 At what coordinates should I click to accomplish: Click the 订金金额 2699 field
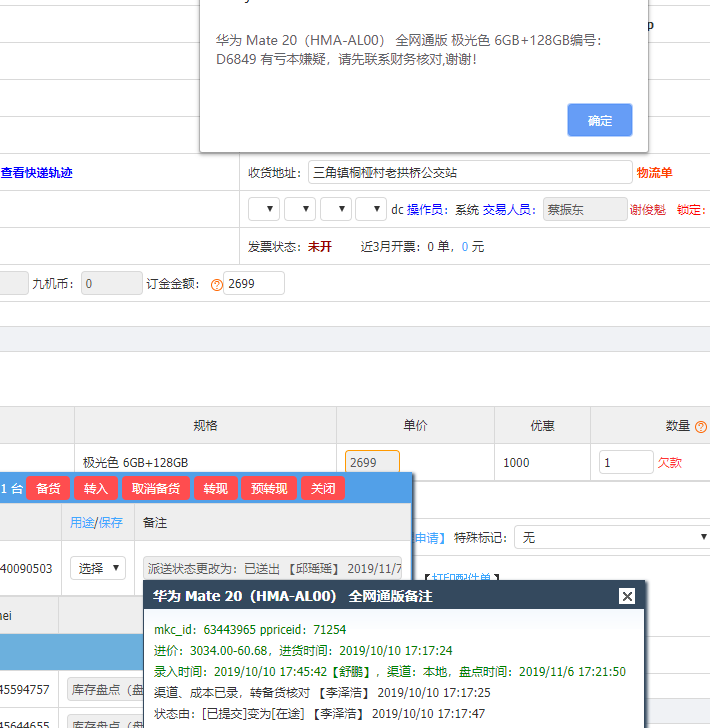(x=254, y=283)
